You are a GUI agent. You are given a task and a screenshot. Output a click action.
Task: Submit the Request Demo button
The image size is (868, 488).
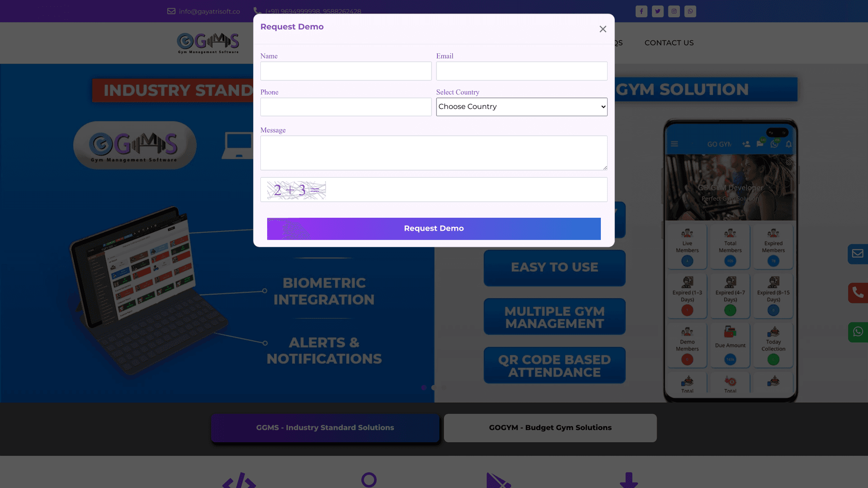pos(434,229)
